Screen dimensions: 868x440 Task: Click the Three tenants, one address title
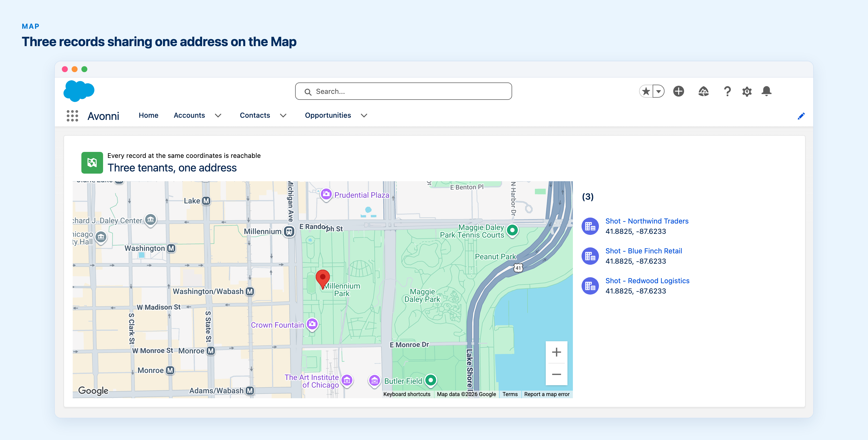point(172,168)
